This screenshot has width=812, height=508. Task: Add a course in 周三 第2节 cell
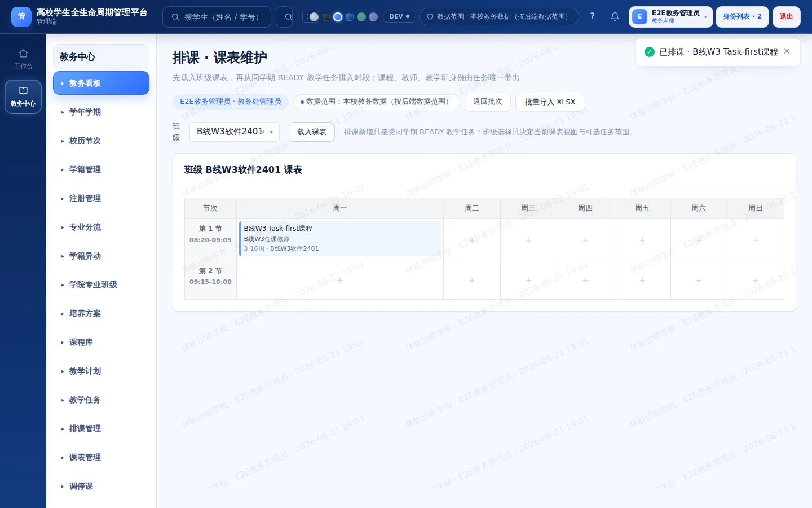pos(528,280)
